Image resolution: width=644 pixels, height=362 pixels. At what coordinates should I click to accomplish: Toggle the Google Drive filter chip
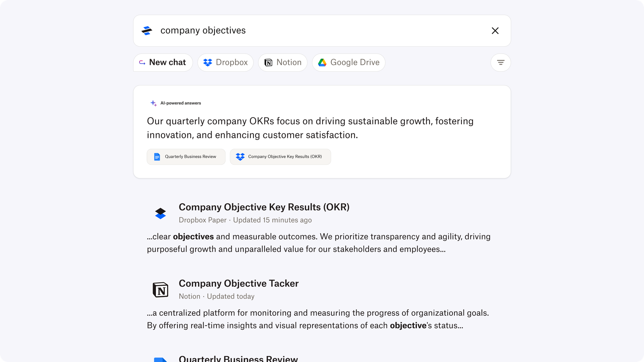pyautogui.click(x=348, y=62)
